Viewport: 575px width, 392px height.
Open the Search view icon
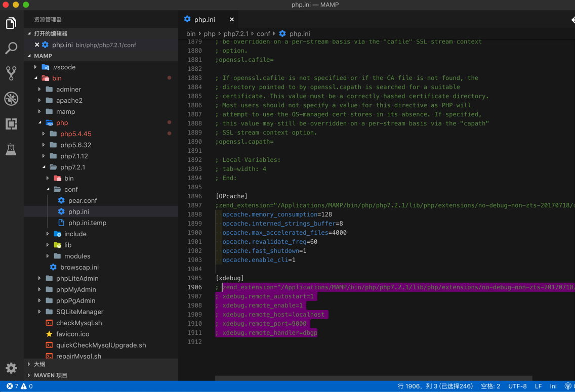(11, 48)
